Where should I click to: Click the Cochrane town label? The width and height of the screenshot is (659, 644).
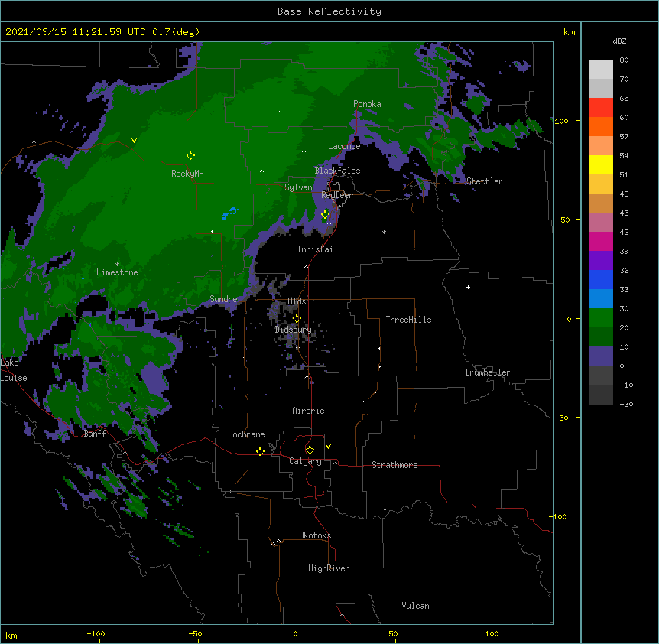pyautogui.click(x=246, y=434)
